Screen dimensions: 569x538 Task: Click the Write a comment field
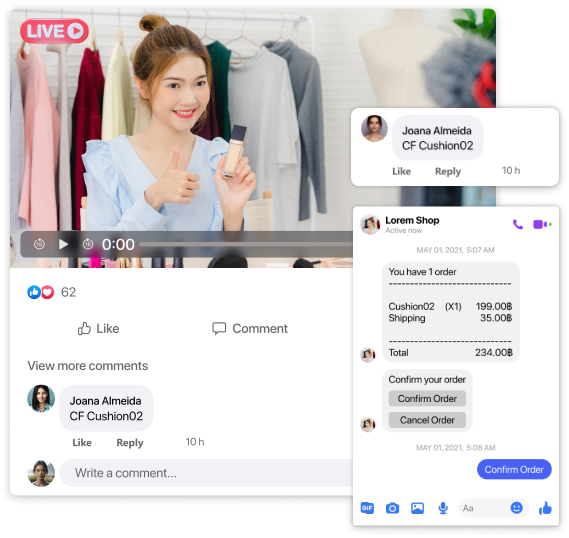click(207, 473)
